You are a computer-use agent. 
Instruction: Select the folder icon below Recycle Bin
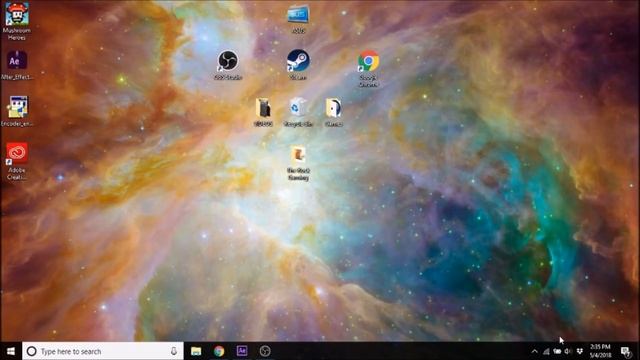(x=298, y=163)
